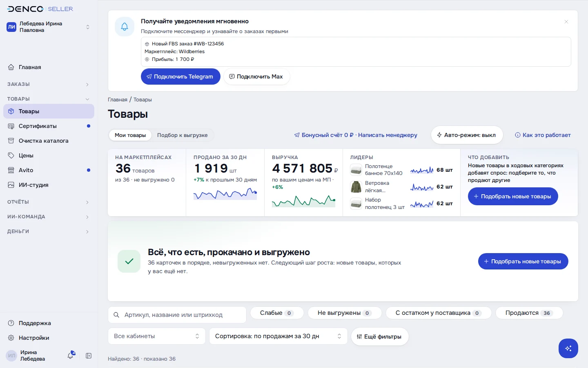Expand the ДЕНЬГИ section

click(x=49, y=231)
